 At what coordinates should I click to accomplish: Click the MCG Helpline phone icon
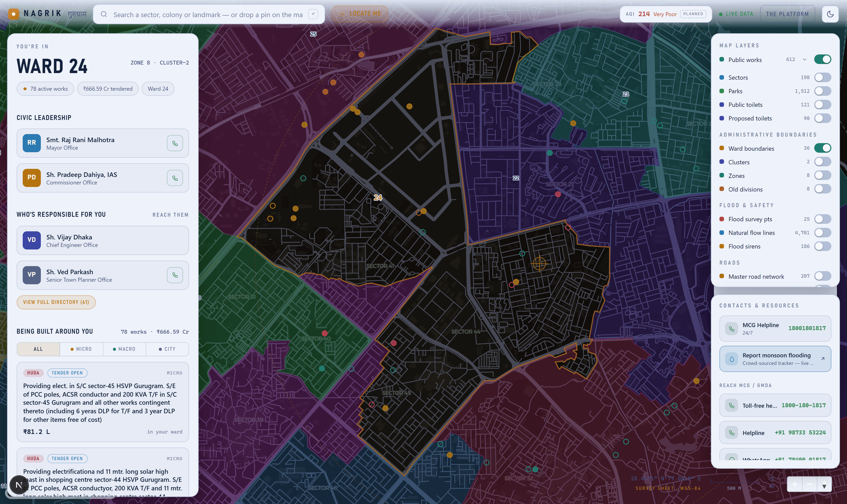[x=732, y=328]
